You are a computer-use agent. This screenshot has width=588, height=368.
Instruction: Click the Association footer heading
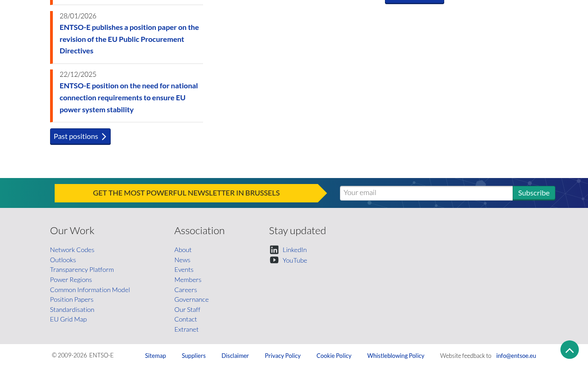[199, 230]
